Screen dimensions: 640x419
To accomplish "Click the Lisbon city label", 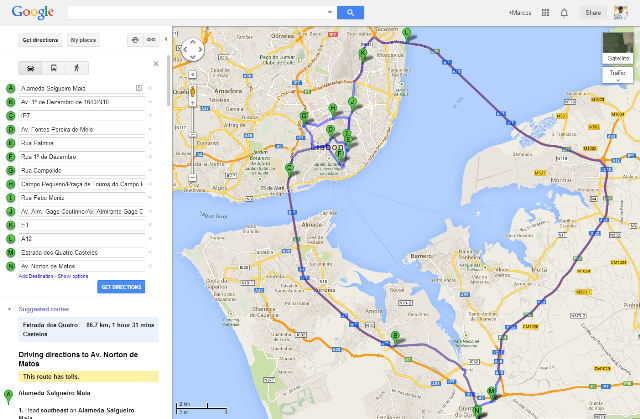I will [327, 147].
